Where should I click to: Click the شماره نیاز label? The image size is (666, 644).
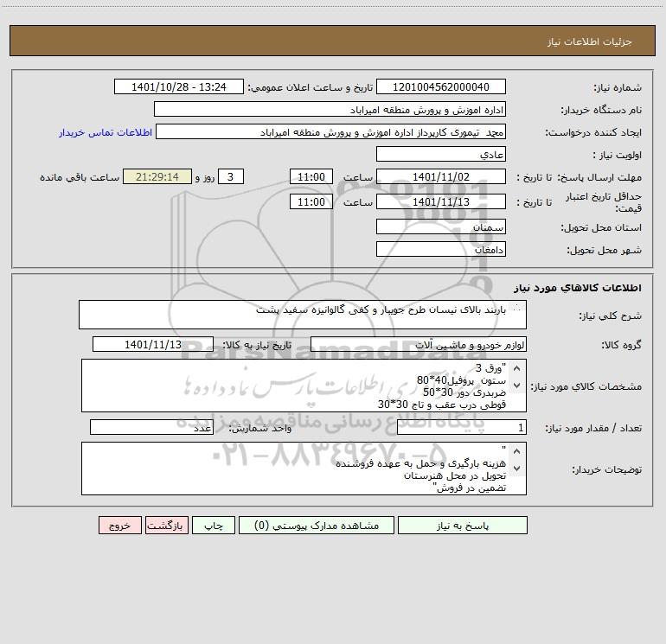pos(618,87)
